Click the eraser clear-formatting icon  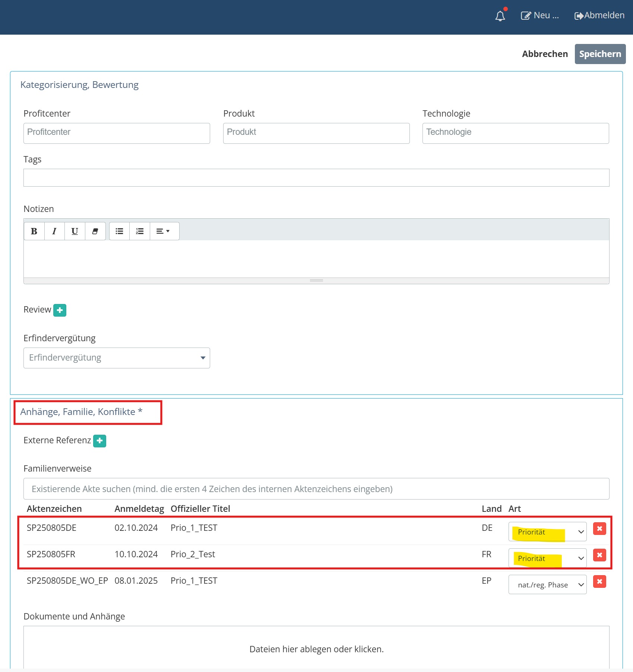point(95,231)
